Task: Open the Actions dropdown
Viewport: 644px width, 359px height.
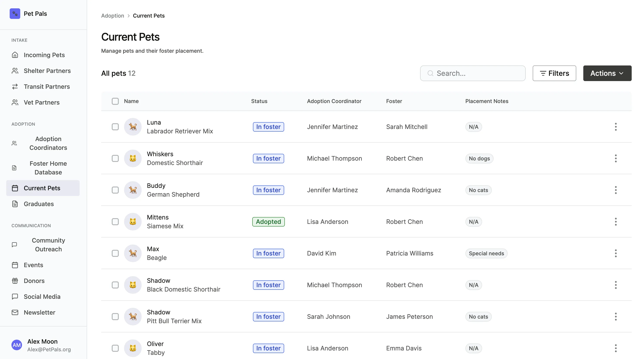Action: pos(607,73)
